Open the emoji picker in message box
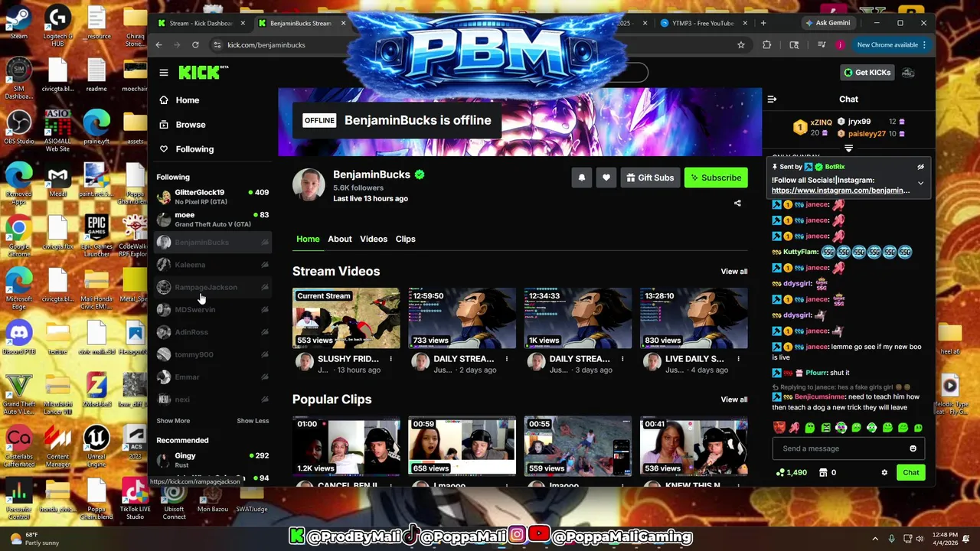Screen dimensions: 980x551 pyautogui.click(x=913, y=448)
